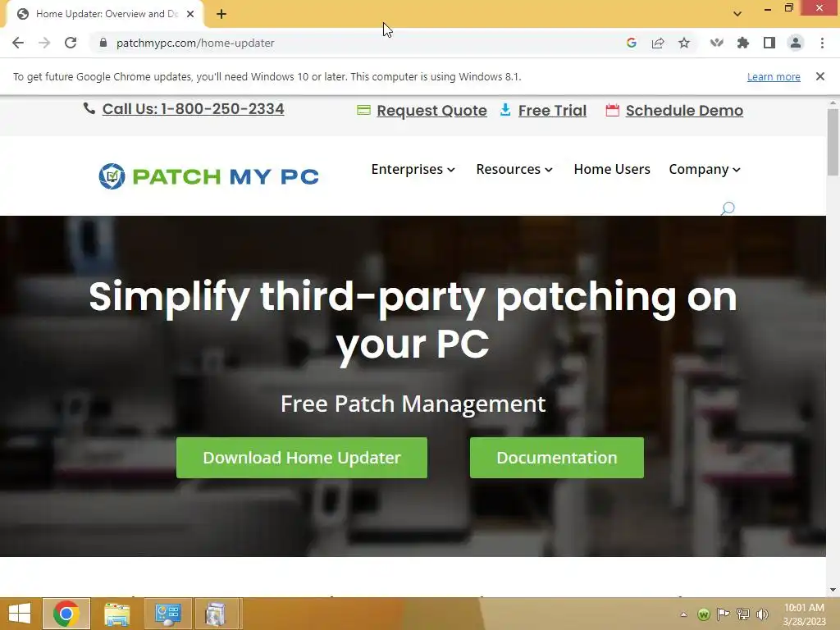Click the Schedule Demo calendar icon
This screenshot has width=840, height=630.
tap(612, 111)
